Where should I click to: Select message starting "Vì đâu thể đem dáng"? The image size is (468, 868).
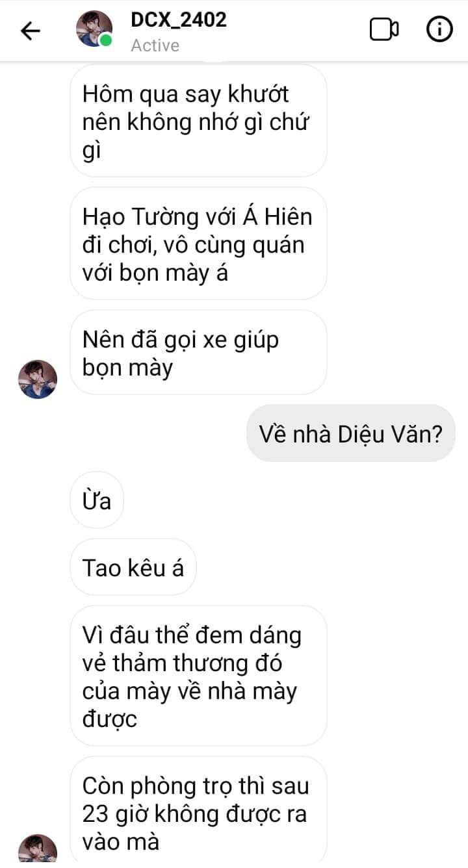coord(198,676)
